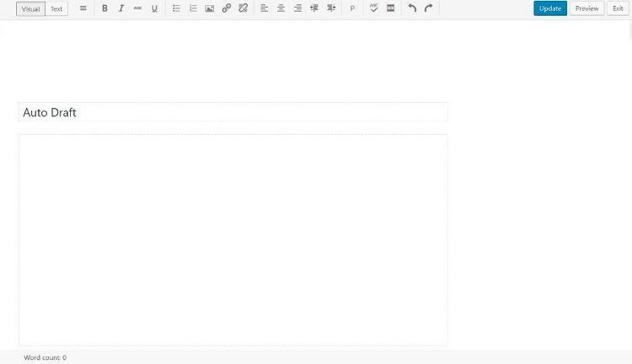This screenshot has width=632, height=364.
Task: Toggle bold formatting
Action: click(104, 8)
